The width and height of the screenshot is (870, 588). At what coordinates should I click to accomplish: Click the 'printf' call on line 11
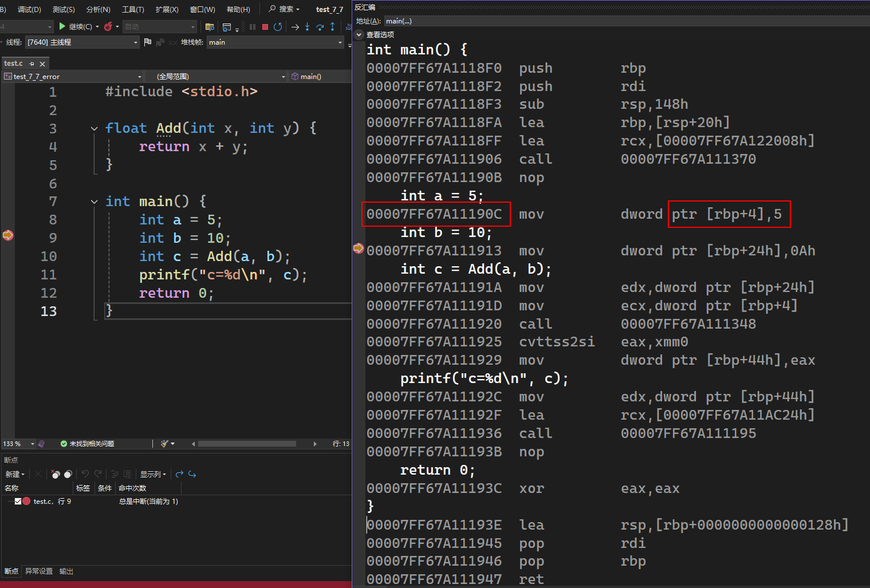coord(164,275)
